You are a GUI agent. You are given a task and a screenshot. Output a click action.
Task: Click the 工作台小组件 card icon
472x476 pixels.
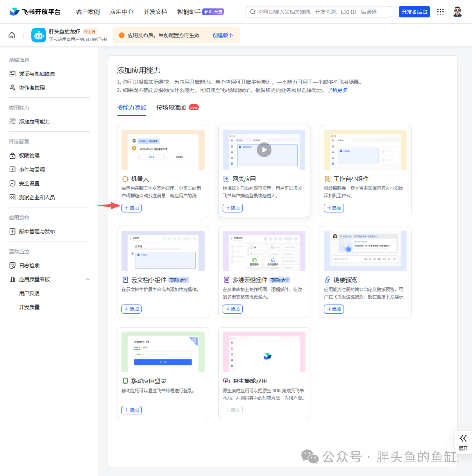point(327,179)
